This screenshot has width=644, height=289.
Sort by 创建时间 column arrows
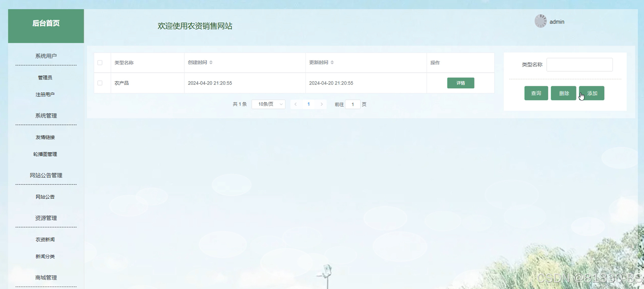211,63
